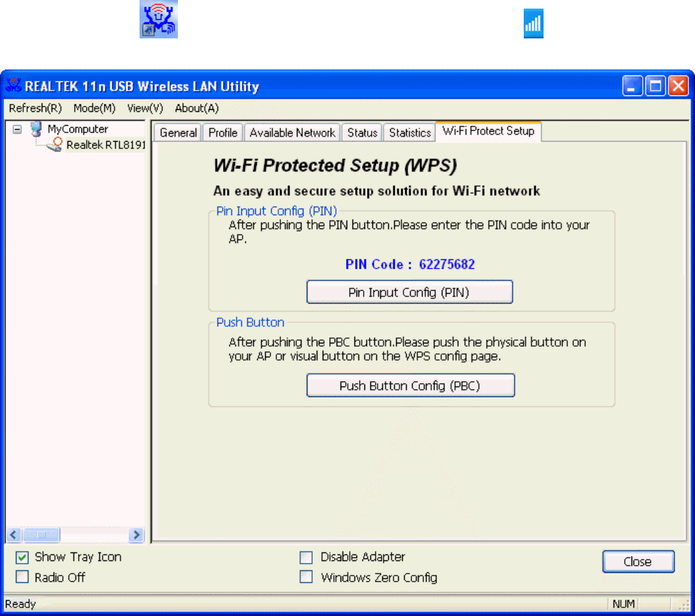Check the Disable Adapter checkbox
The image size is (695, 616).
click(x=306, y=557)
